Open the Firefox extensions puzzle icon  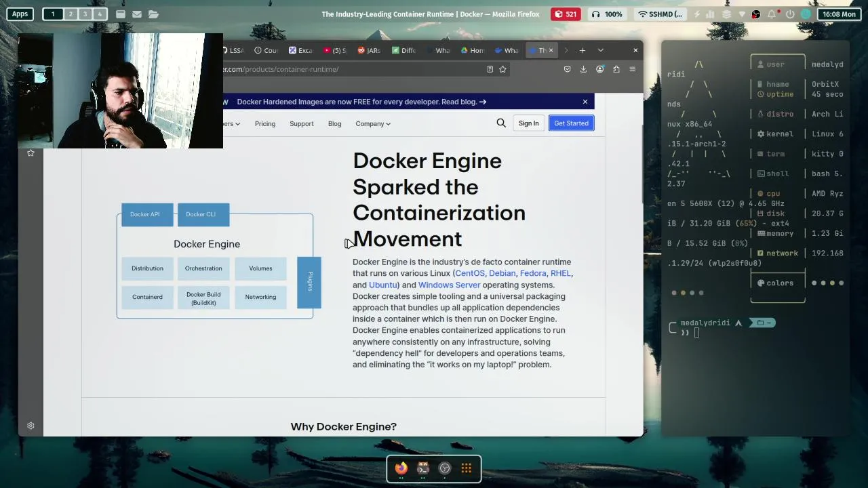click(616, 69)
